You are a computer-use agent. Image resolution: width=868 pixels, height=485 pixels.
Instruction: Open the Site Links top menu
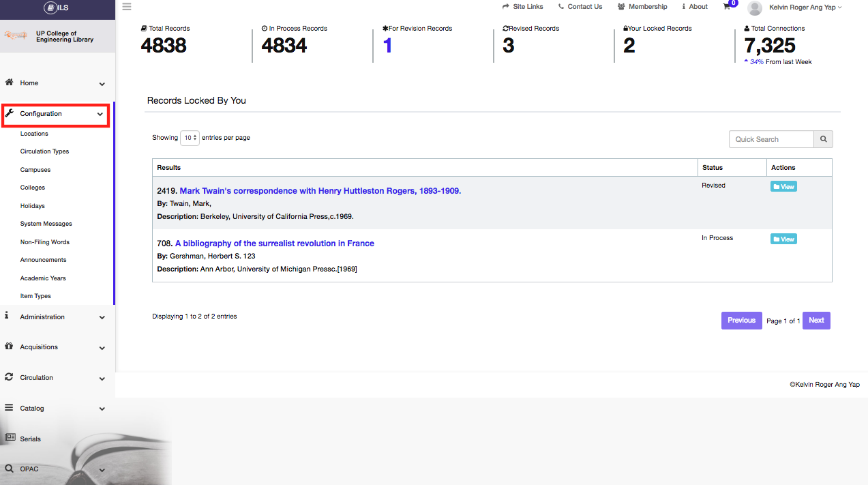click(x=523, y=7)
